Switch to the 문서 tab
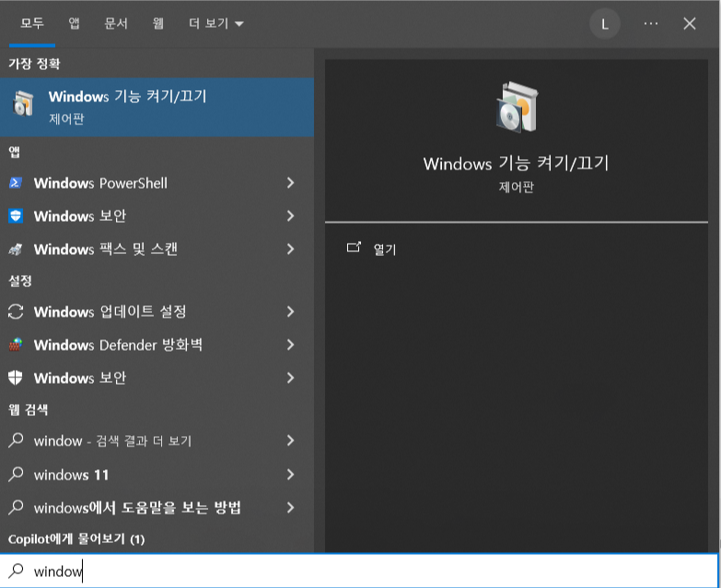This screenshot has width=721, height=588. [116, 23]
